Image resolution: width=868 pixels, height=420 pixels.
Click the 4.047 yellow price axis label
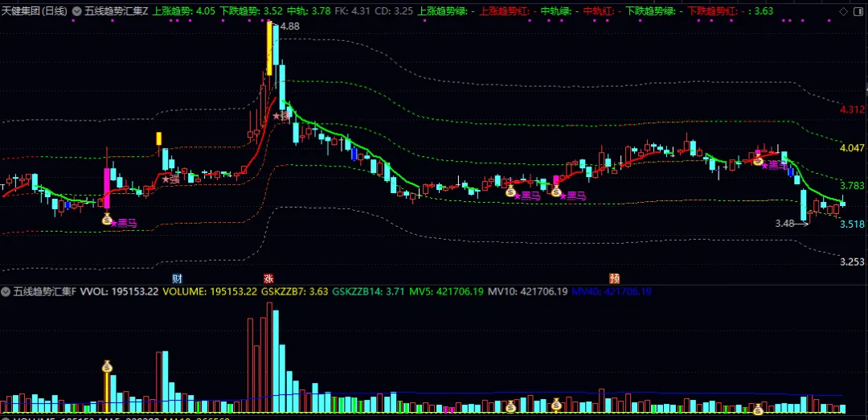tap(852, 148)
